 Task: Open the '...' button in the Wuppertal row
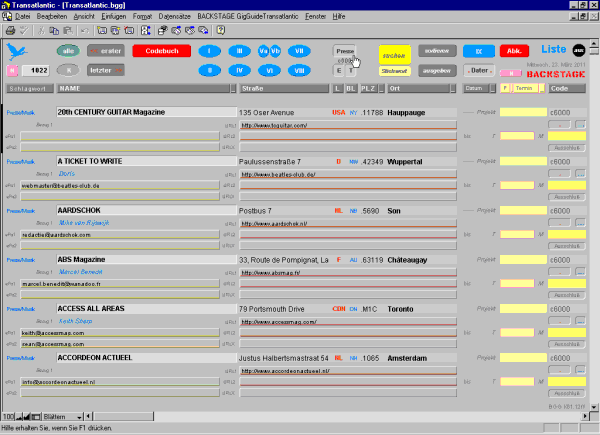tap(580, 174)
